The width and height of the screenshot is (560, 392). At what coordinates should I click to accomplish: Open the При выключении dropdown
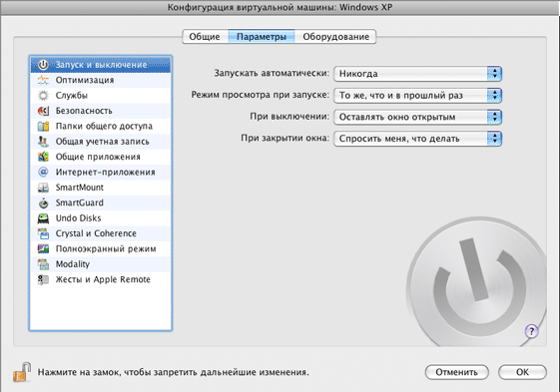pyautogui.click(x=417, y=117)
